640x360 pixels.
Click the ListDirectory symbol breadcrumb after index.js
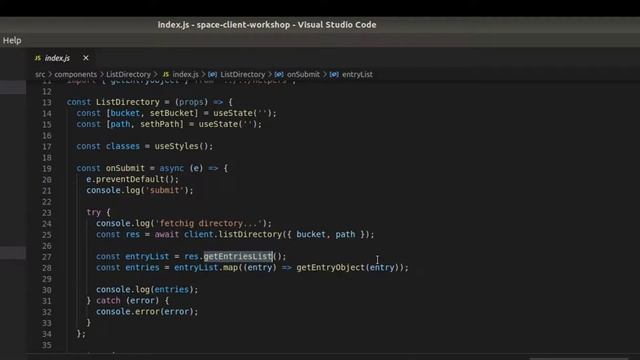click(x=243, y=74)
